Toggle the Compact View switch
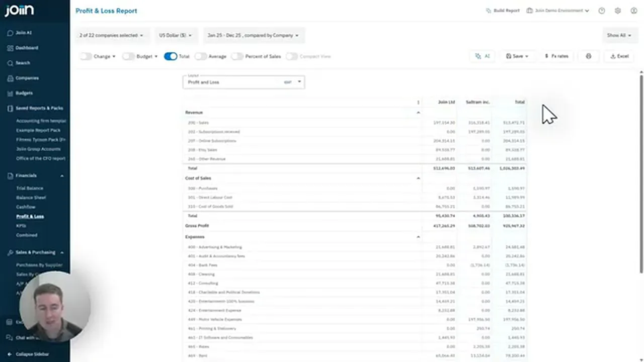The image size is (644, 362). tap(291, 56)
